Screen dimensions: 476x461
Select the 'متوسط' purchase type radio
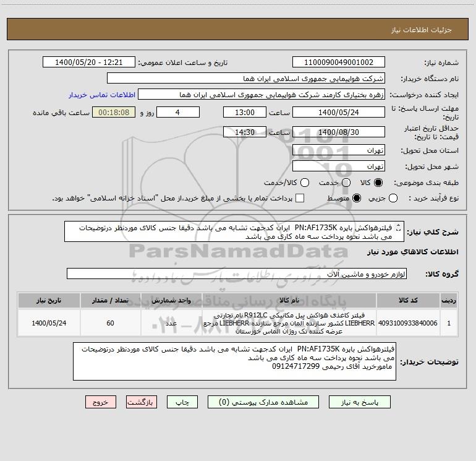[x=357, y=198]
